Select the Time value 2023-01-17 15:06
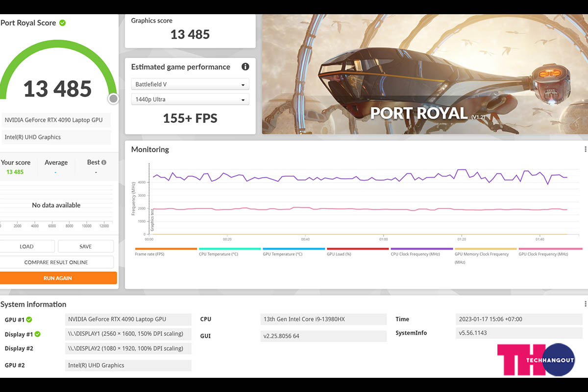 pos(519,319)
